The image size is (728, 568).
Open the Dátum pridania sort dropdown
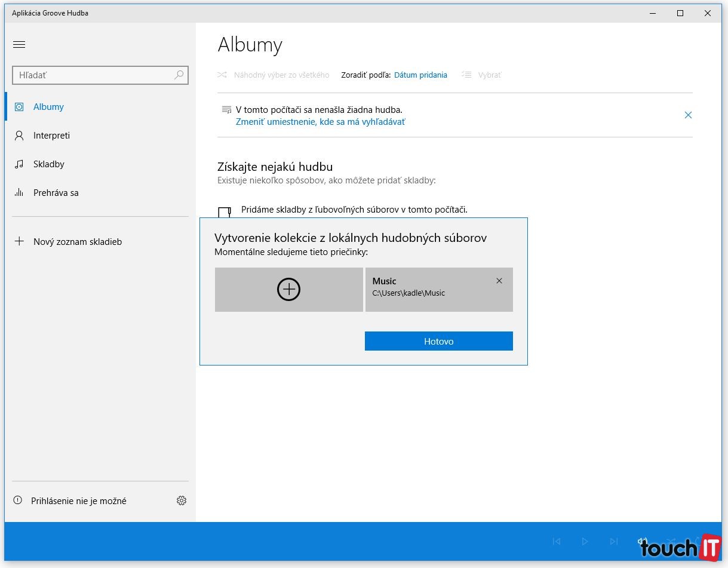[x=420, y=75]
